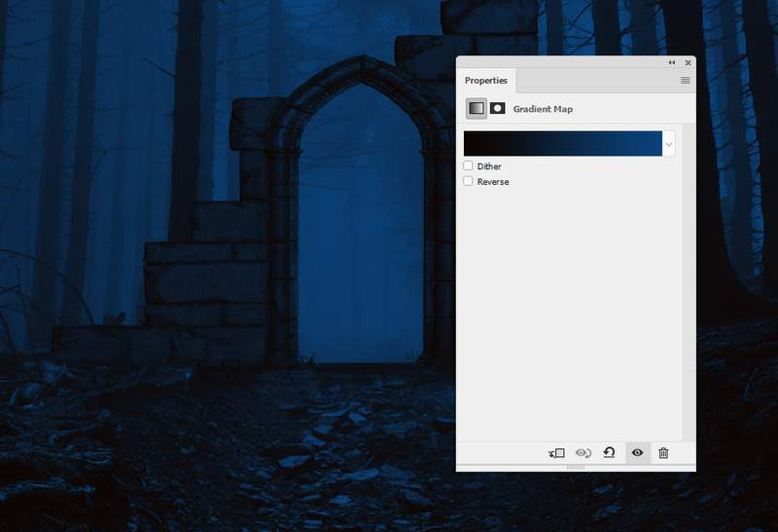Click the Gradient Map label
The image size is (778, 532).
543,109
